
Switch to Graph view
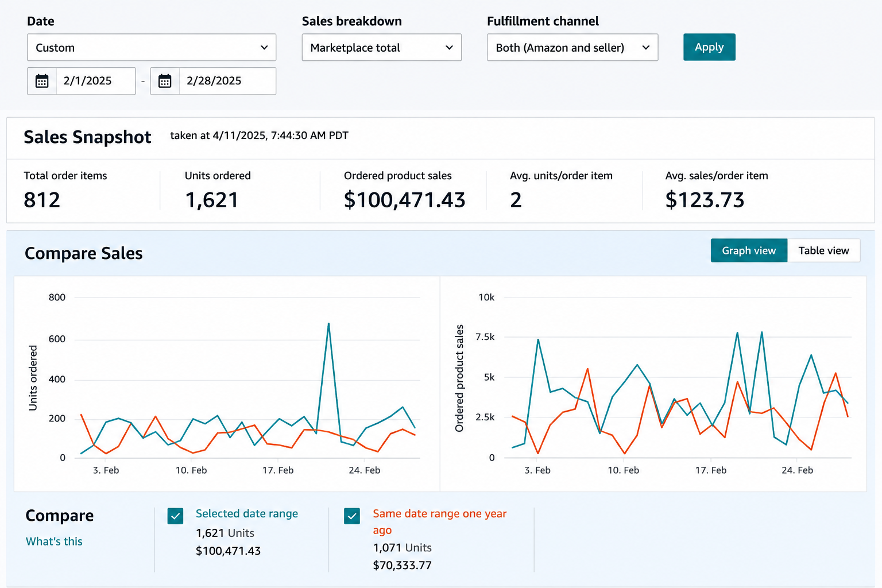click(749, 250)
